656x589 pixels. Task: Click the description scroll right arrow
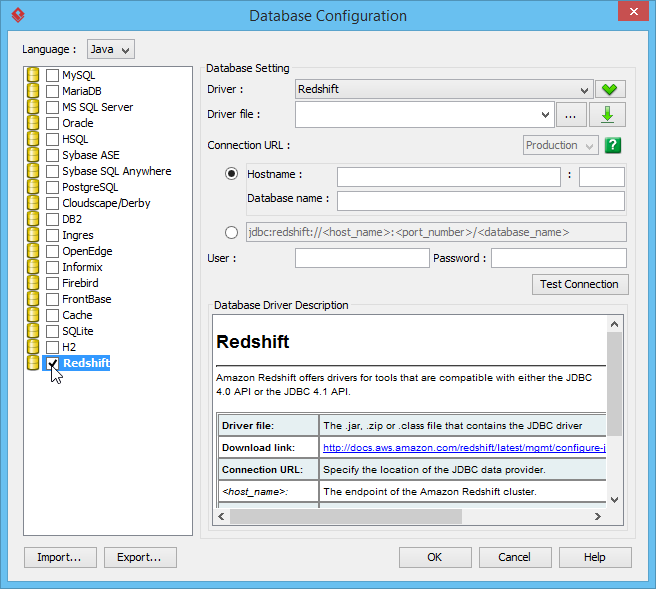(x=598, y=517)
